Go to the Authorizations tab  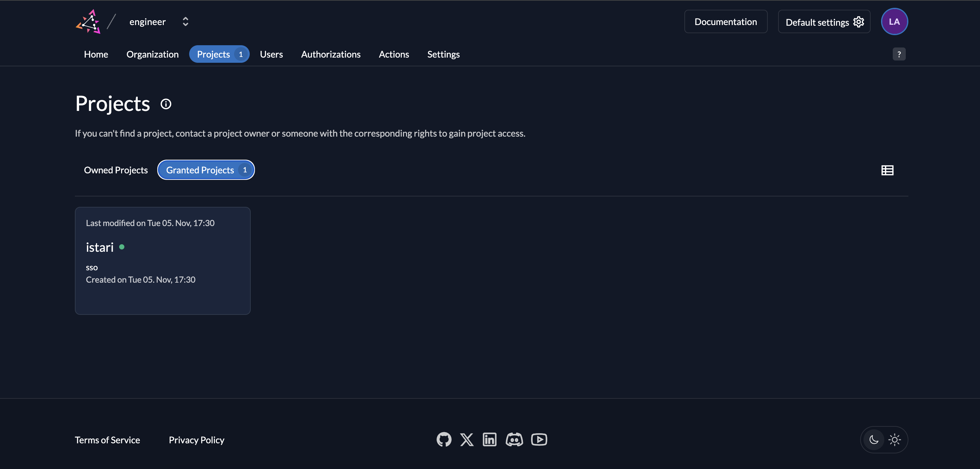[x=330, y=54]
